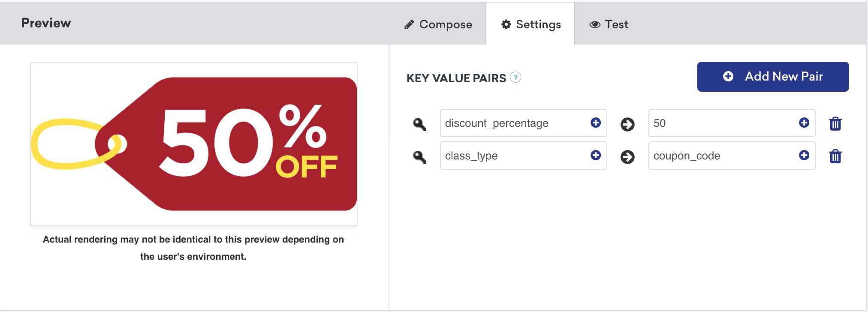Click the Add New Pair button

click(773, 77)
